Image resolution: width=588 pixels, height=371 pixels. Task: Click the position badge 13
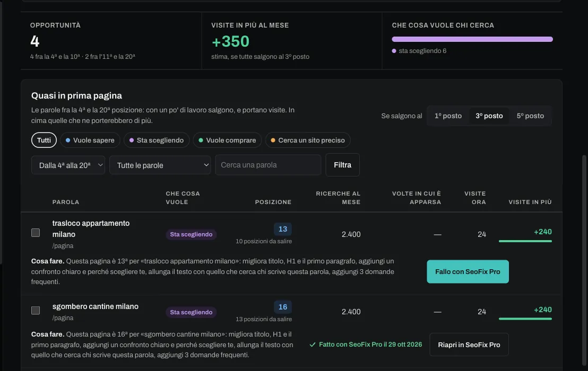(283, 229)
